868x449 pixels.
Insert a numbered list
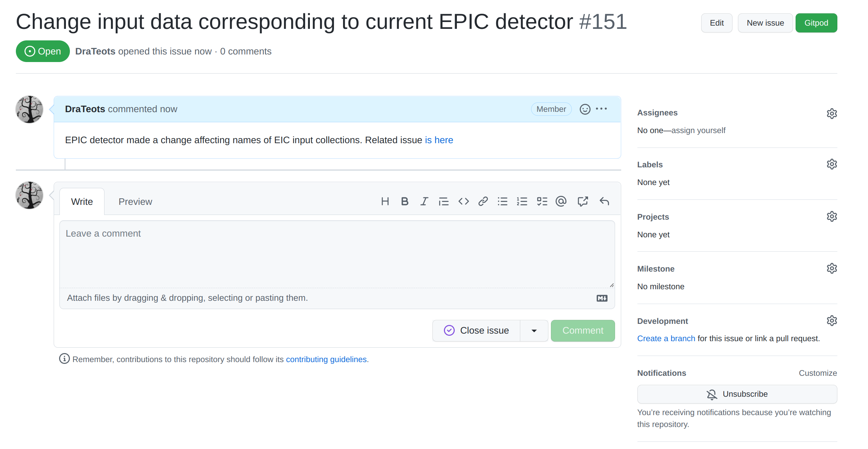point(522,201)
